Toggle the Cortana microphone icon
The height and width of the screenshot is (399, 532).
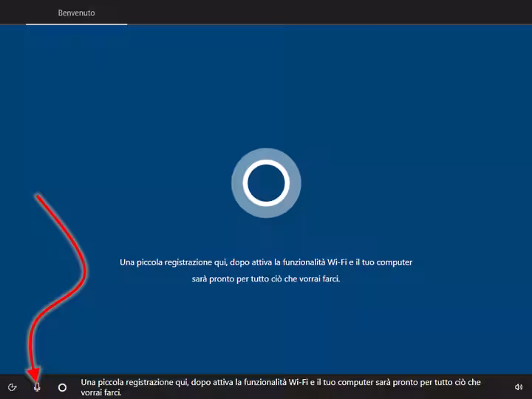click(x=37, y=387)
